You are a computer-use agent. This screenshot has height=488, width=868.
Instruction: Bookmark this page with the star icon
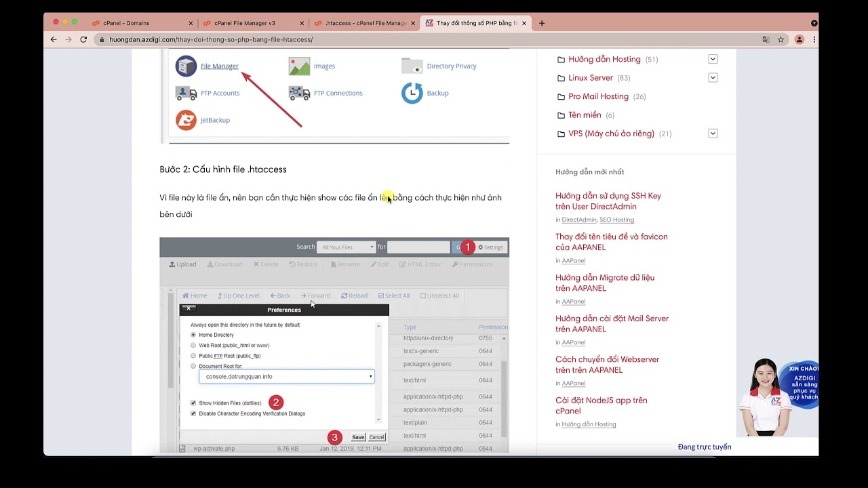pos(781,39)
